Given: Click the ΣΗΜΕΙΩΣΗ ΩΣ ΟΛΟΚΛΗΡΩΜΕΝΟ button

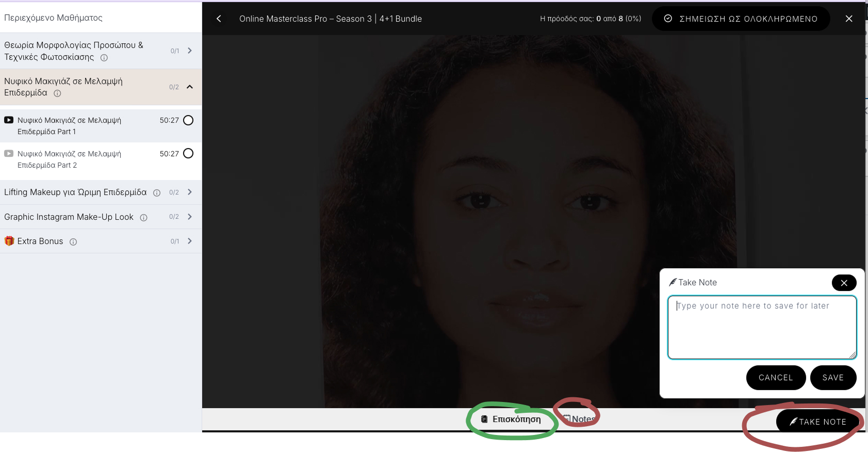Looking at the screenshot, I should pyautogui.click(x=741, y=19).
